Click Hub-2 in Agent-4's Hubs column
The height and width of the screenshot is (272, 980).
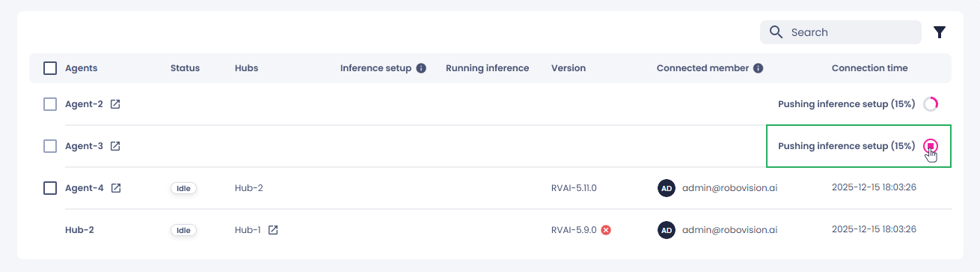coord(249,188)
